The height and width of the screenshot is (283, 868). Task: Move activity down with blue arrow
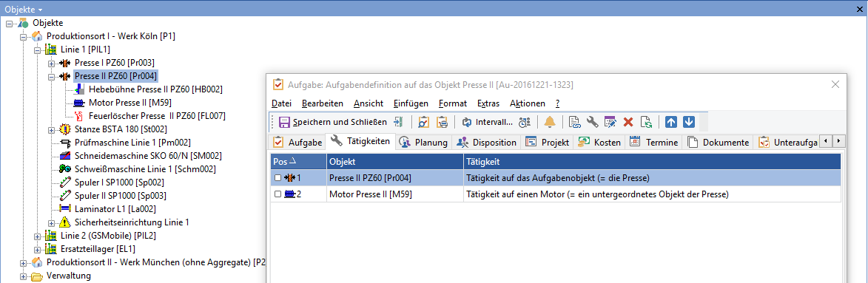click(x=689, y=122)
